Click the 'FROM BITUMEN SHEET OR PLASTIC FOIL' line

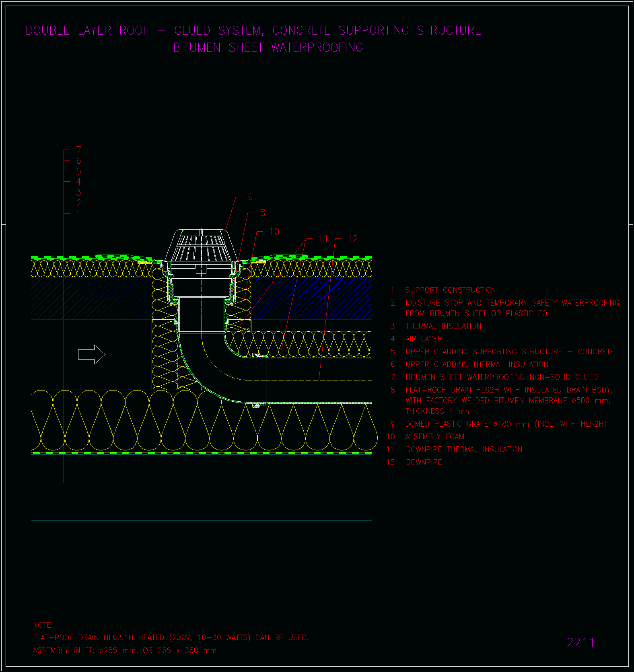(x=479, y=313)
